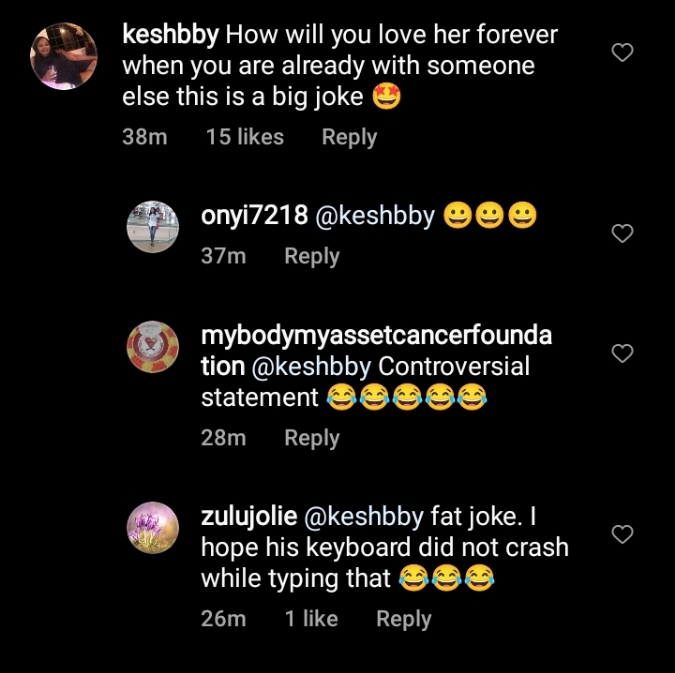Image resolution: width=675 pixels, height=673 pixels.
Task: Tap zulujolie's flower profile picture
Action: click(x=152, y=528)
